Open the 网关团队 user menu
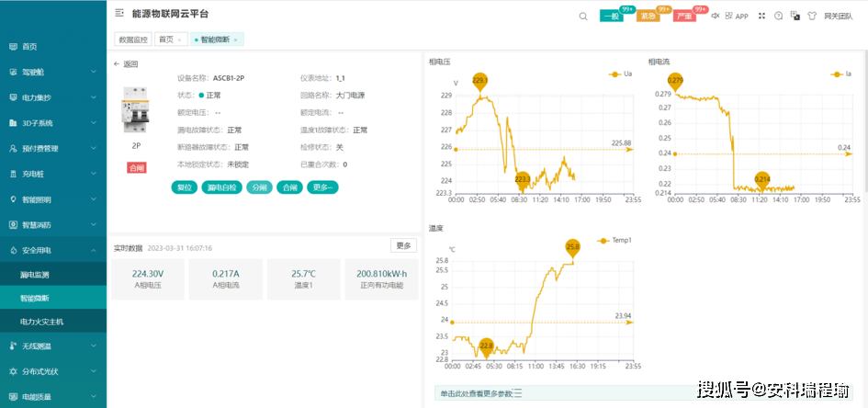Screen dimensions: 868x408 click(x=838, y=16)
